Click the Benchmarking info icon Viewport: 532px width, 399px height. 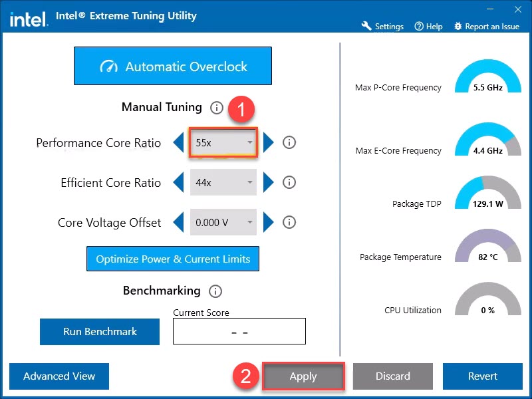click(x=215, y=291)
